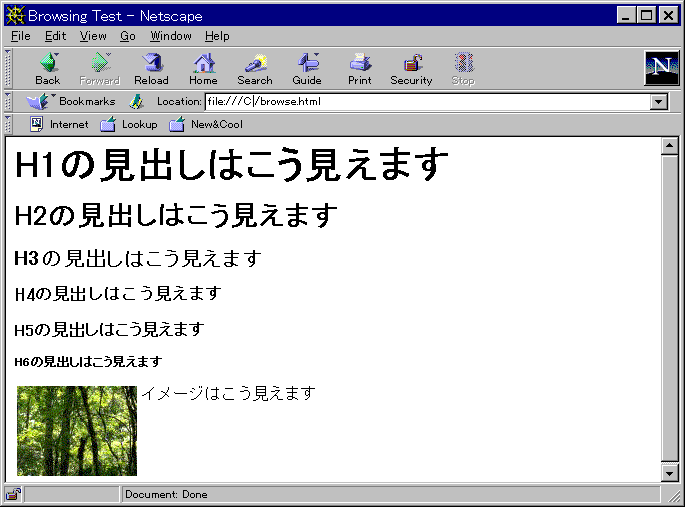Click the Netscape N logo
The image size is (685, 507).
[662, 68]
